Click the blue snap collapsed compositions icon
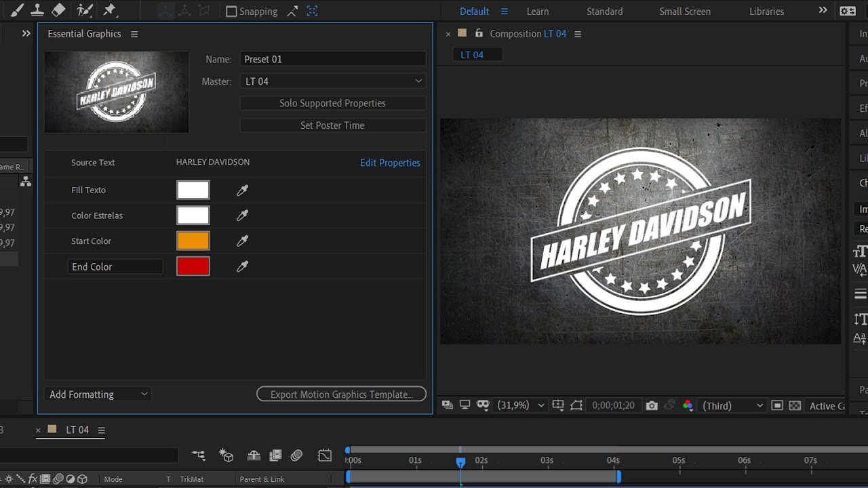Image resolution: width=868 pixels, height=488 pixels. coord(312,11)
